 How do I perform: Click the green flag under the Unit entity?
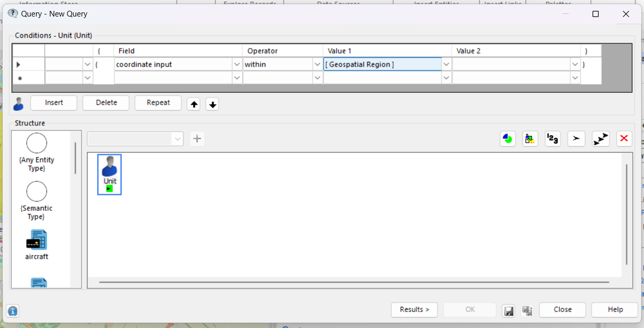click(x=109, y=189)
